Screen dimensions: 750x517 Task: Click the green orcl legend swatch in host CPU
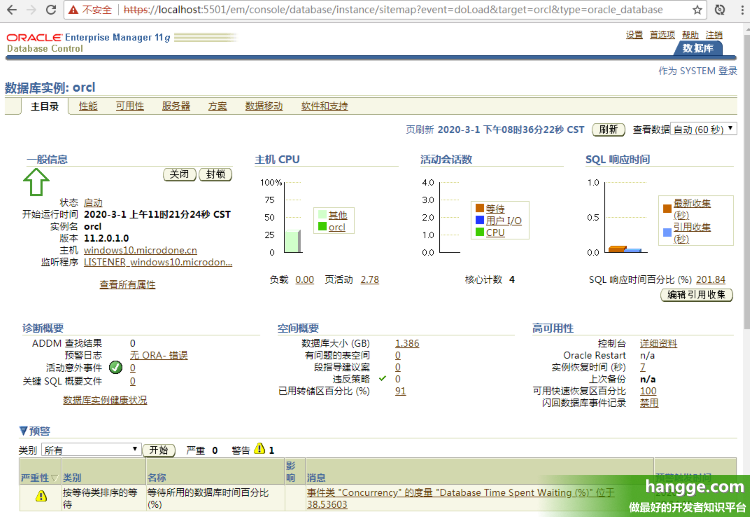click(x=322, y=226)
